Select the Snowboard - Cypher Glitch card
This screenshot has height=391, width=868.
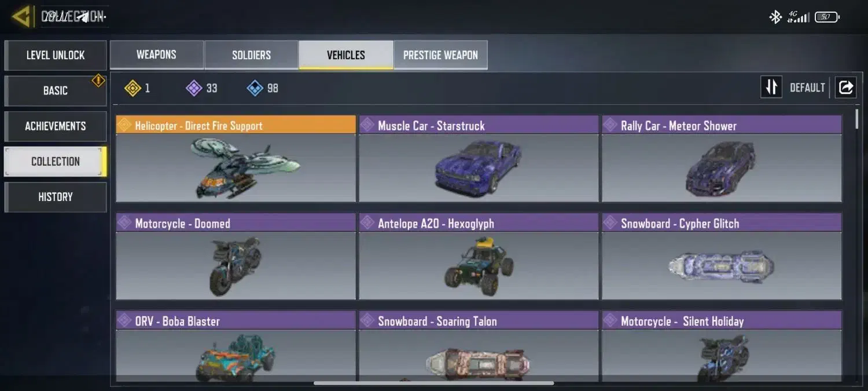tap(722, 257)
